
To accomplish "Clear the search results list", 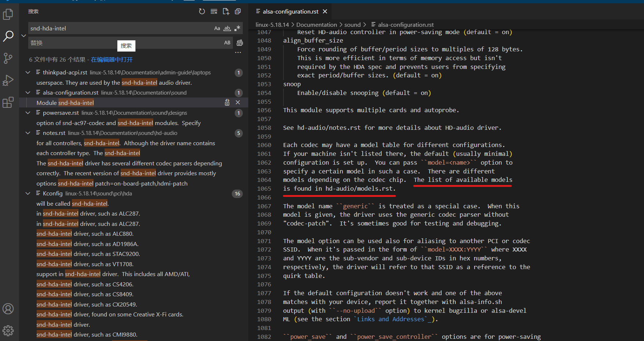I will [214, 11].
